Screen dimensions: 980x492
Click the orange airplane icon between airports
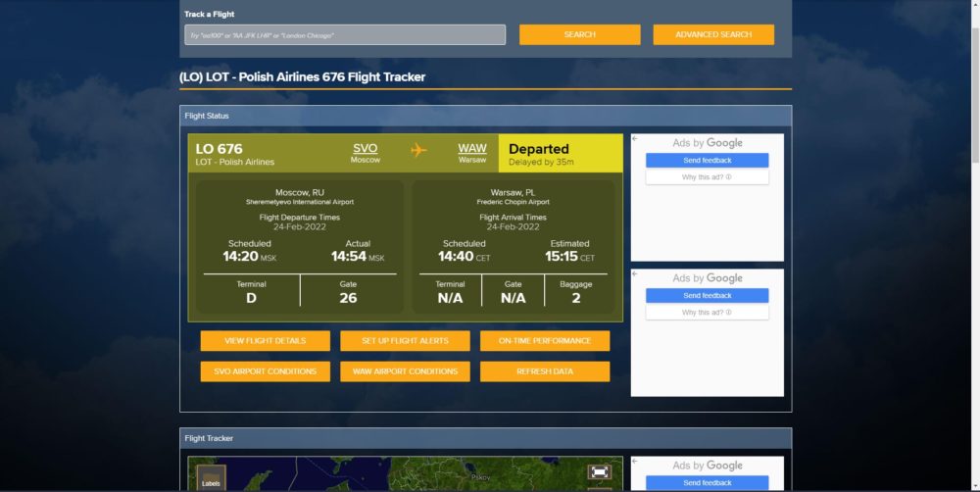[x=418, y=150]
